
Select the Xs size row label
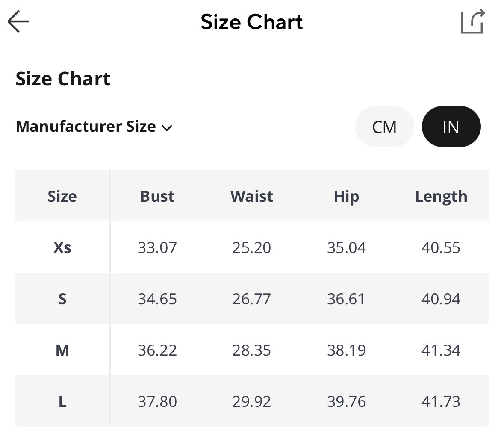(x=62, y=247)
